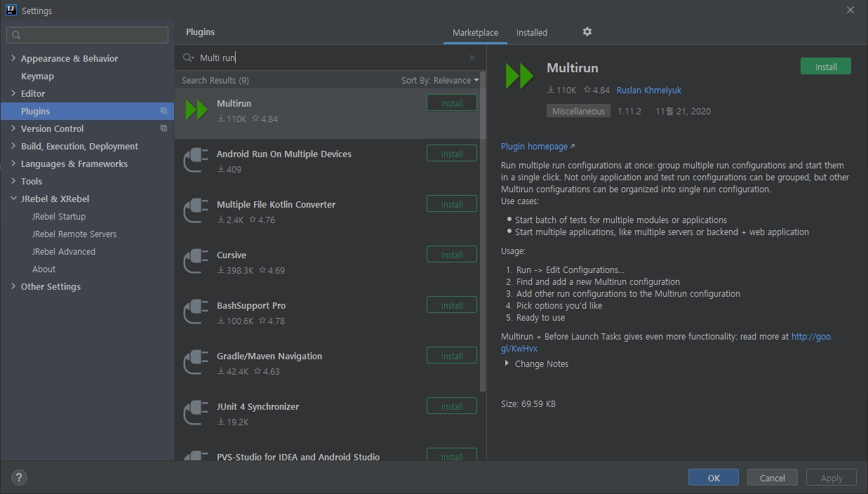Expand Build, Execution, Deployment node
Screen dimensions: 868x494
[13, 146]
